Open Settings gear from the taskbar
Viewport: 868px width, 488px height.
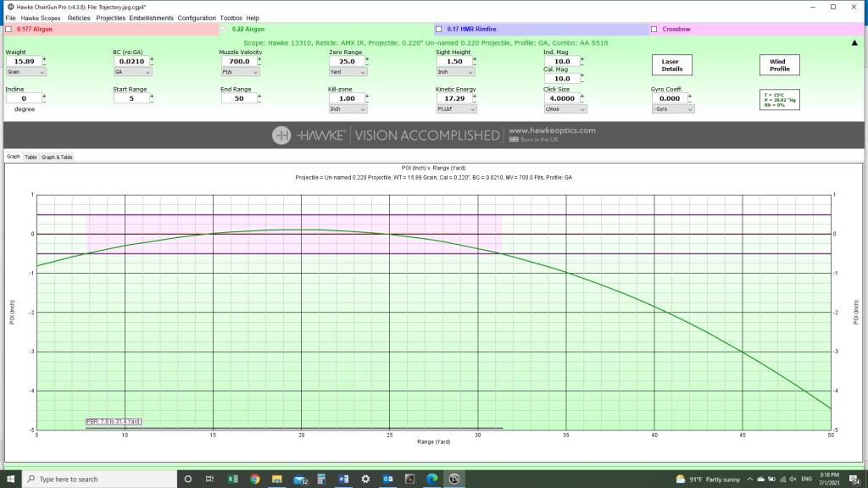(365, 479)
